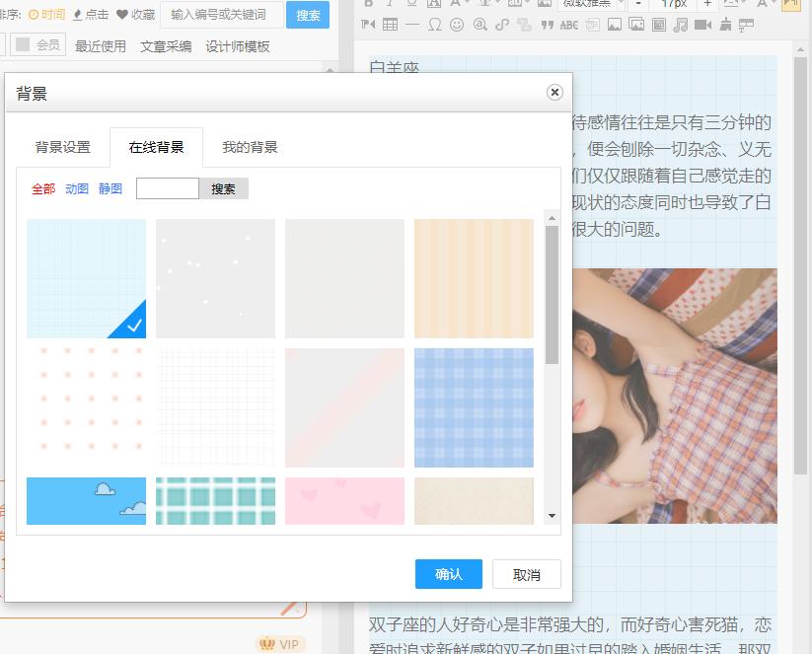
Task: Confirm background choice with 确认 button
Action: coord(448,574)
